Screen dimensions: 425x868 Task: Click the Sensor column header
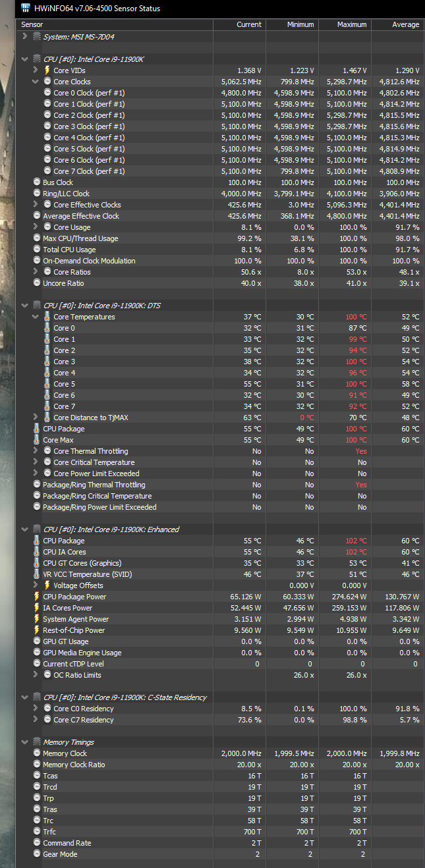click(x=115, y=24)
